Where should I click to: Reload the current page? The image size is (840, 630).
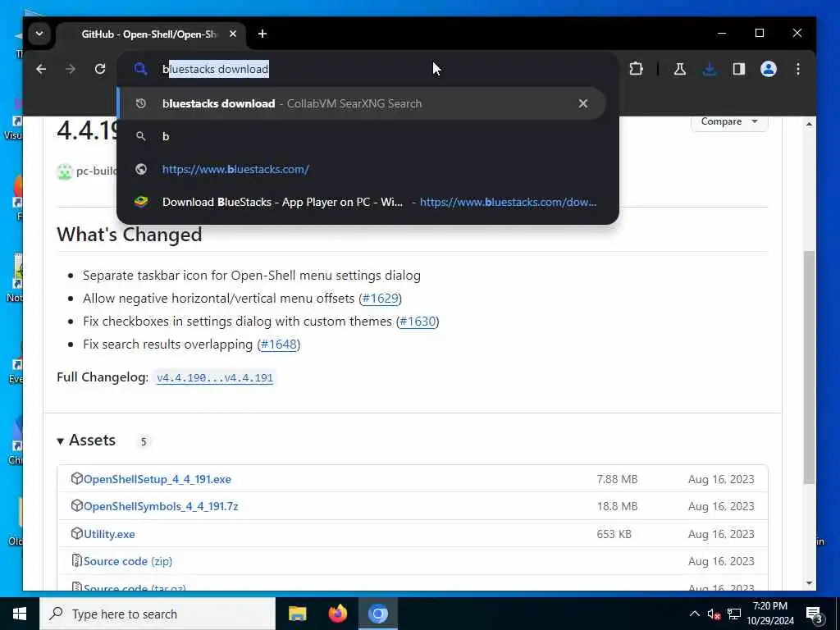tap(99, 69)
